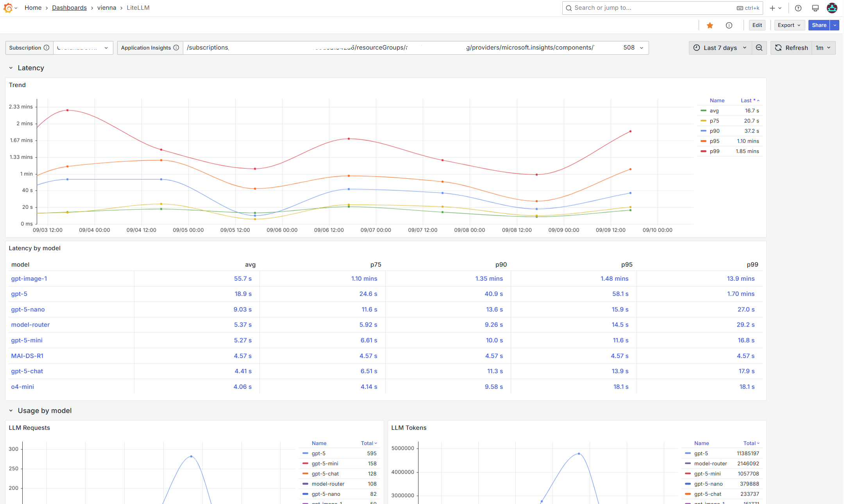This screenshot has width=844, height=504.
Task: Toggle gpt-5-mini series in LLM Requests legend
Action: [325, 464]
